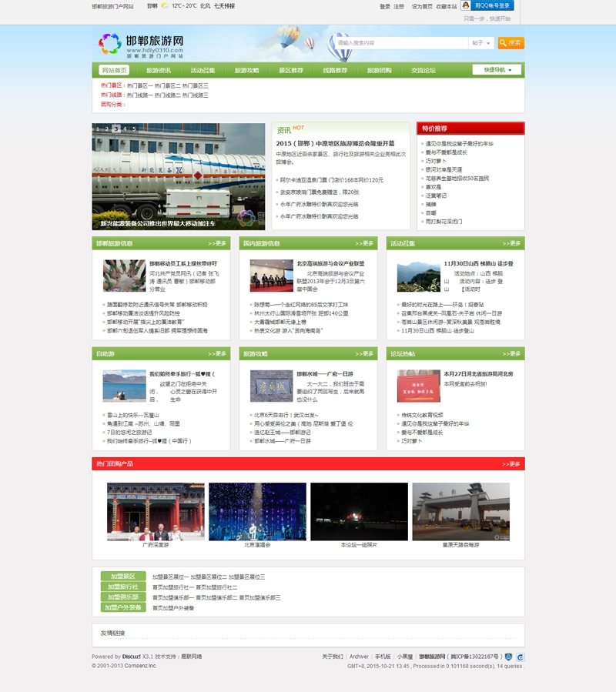Click the red HOT badge next to 资讯
The width and height of the screenshot is (616, 692).
coord(299,128)
